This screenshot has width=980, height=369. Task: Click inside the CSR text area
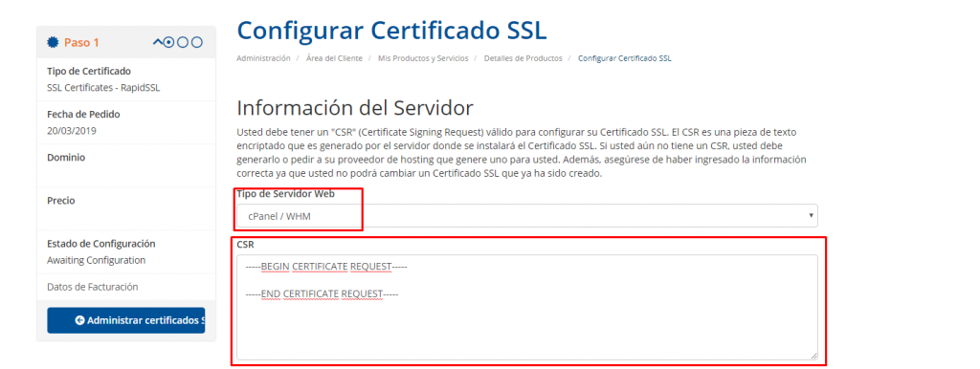point(527,307)
